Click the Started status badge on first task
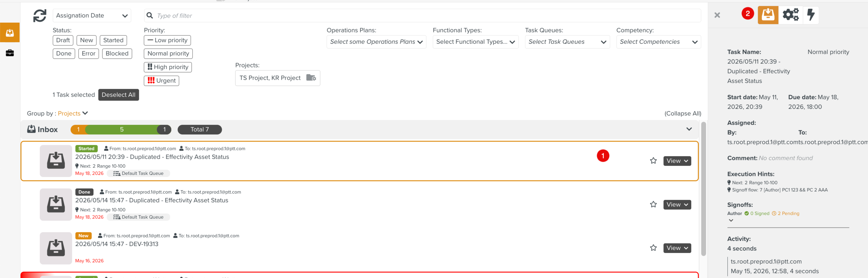The width and height of the screenshot is (868, 278). coord(86,149)
